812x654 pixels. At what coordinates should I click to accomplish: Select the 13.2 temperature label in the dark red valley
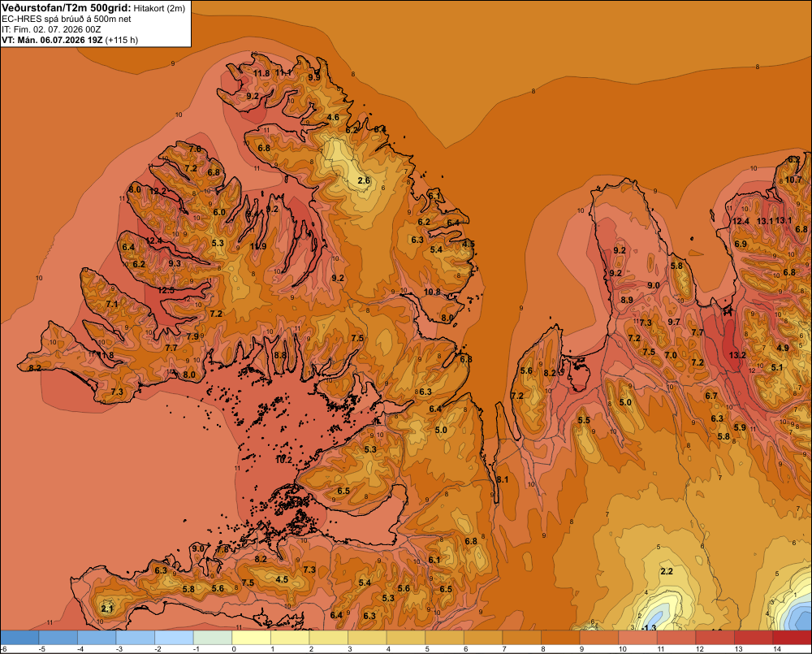coord(737,355)
